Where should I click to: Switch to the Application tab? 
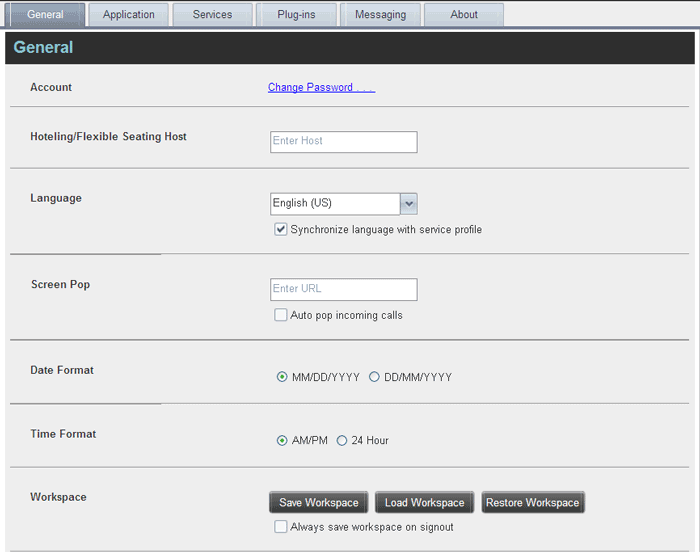pyautogui.click(x=129, y=15)
